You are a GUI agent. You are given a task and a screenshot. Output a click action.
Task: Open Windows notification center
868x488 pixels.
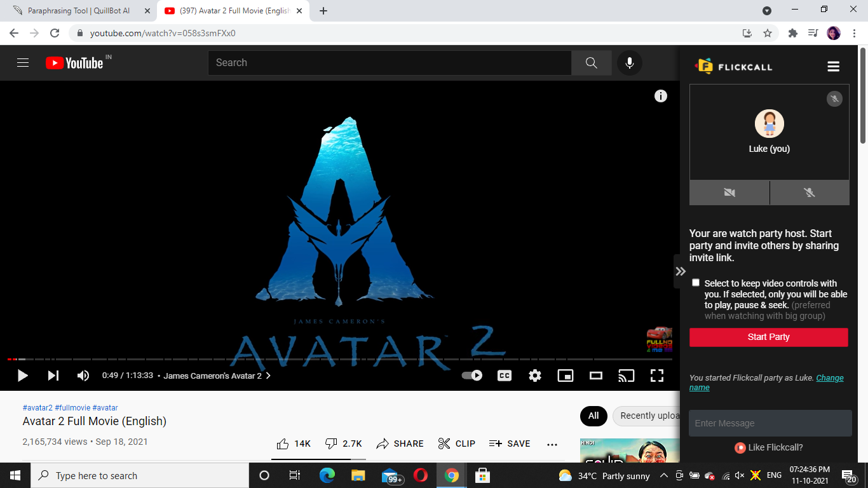[x=849, y=476]
